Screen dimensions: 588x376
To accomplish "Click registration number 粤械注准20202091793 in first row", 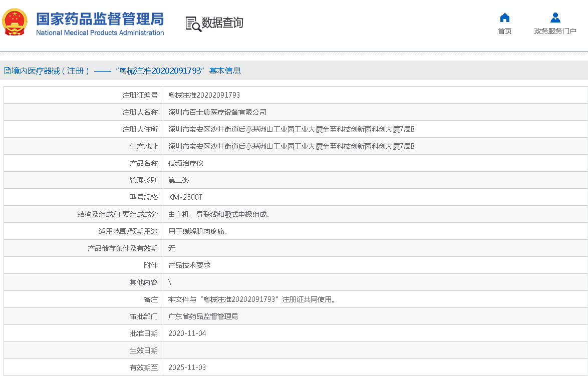I will coord(204,95).
